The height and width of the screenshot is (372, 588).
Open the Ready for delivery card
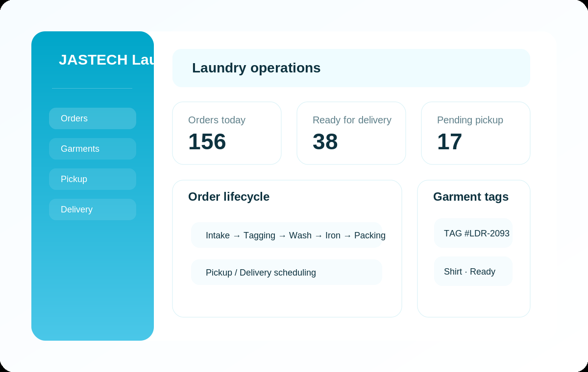351,133
